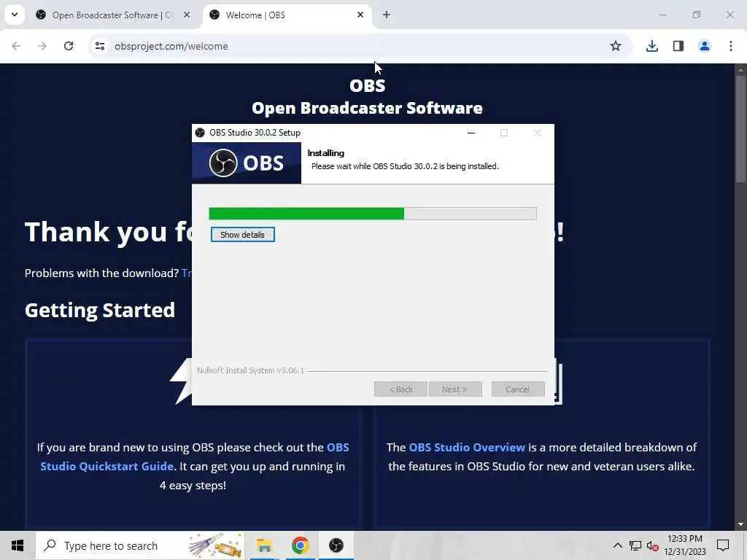View site information icon
The width and height of the screenshot is (747, 560).
click(100, 46)
